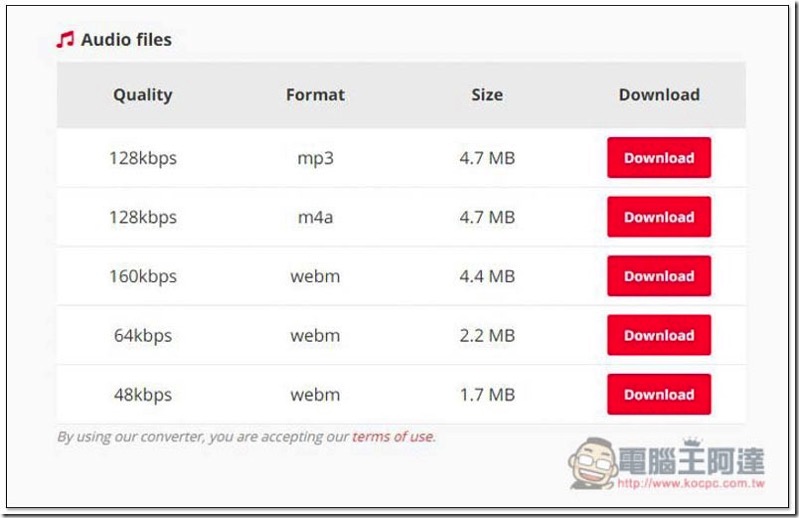Click the red music note icon

click(x=65, y=40)
